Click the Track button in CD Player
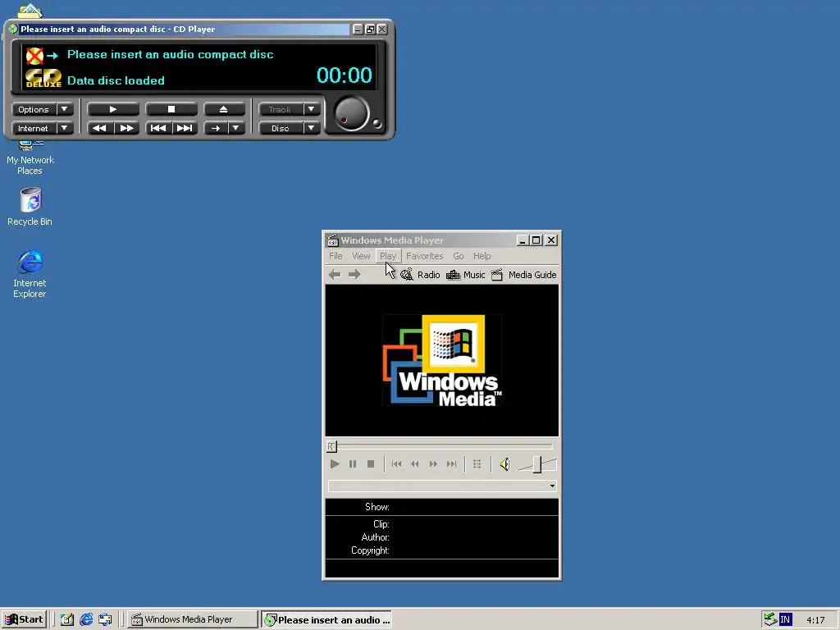Screen dimensions: 840x630 pyautogui.click(x=281, y=109)
